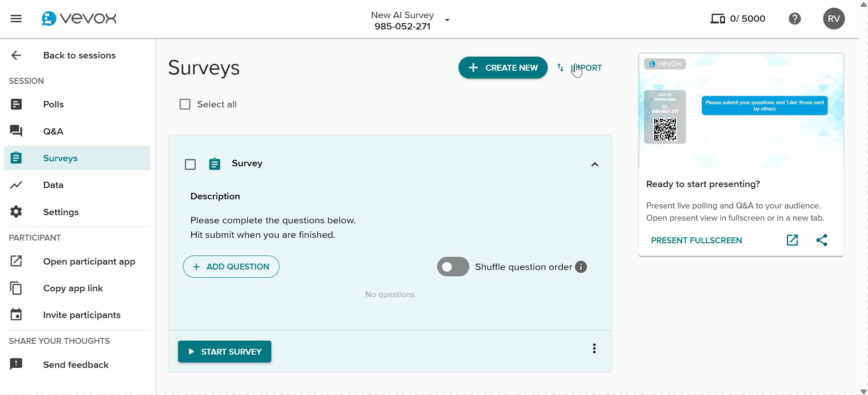This screenshot has height=395, width=868.
Task: Click the START SURVEY button
Action: pyautogui.click(x=225, y=352)
